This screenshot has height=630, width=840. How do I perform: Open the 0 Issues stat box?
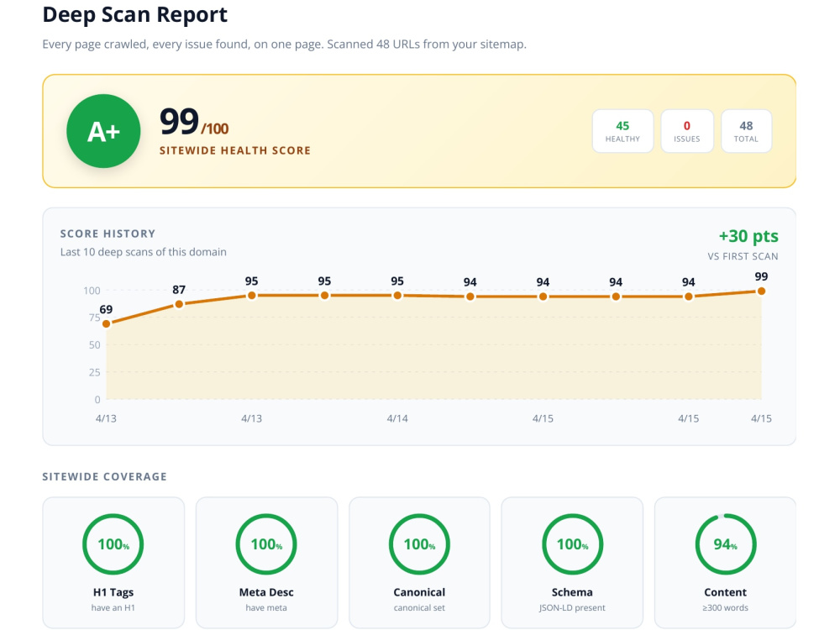click(687, 131)
